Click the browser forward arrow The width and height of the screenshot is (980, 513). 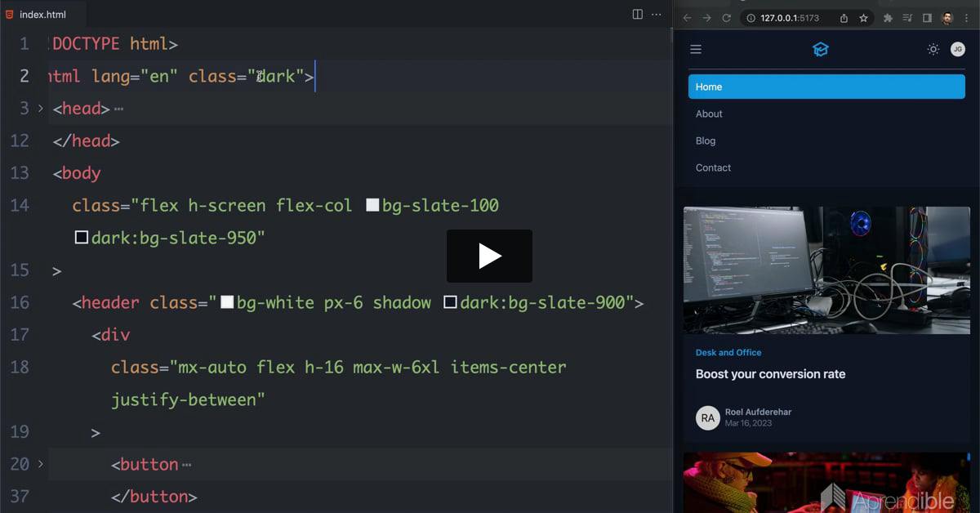[706, 18]
